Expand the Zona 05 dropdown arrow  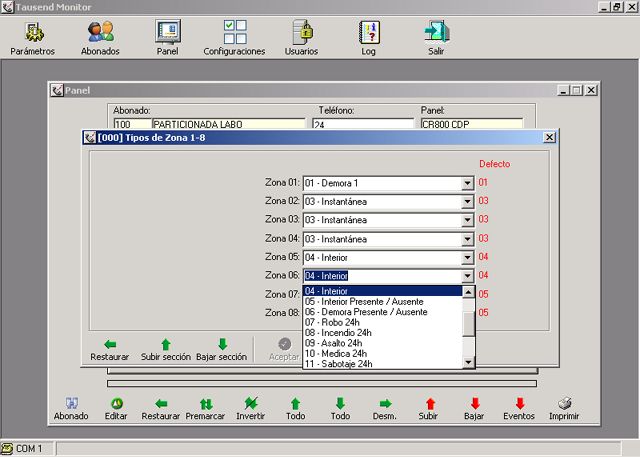[x=468, y=258]
